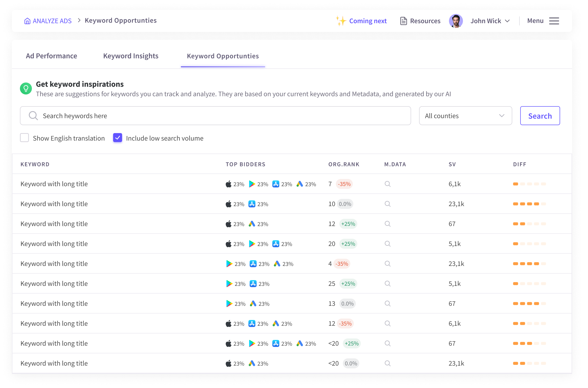Click the App Store bidder icon in second row
Viewport: 588px width, 388px height.
pos(252,204)
